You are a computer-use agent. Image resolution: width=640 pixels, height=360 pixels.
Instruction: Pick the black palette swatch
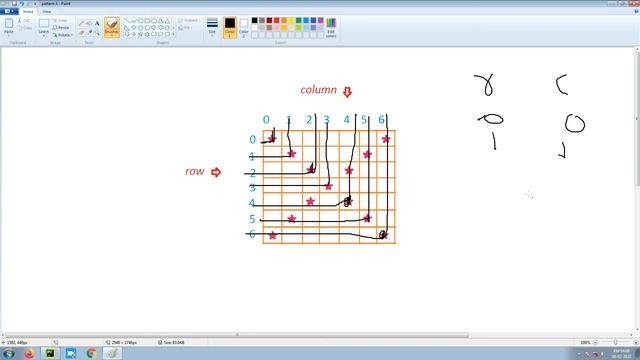coord(255,20)
